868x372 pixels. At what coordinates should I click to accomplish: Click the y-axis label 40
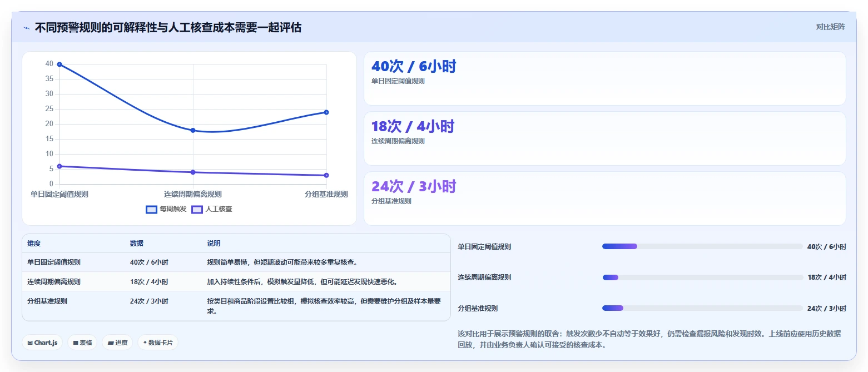tap(49, 64)
